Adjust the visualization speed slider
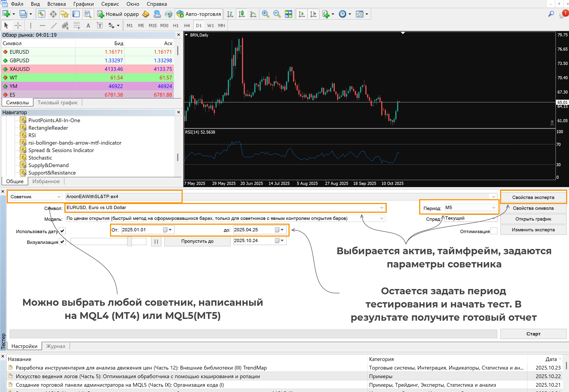Viewport: 569px width, 392px height. (129, 241)
